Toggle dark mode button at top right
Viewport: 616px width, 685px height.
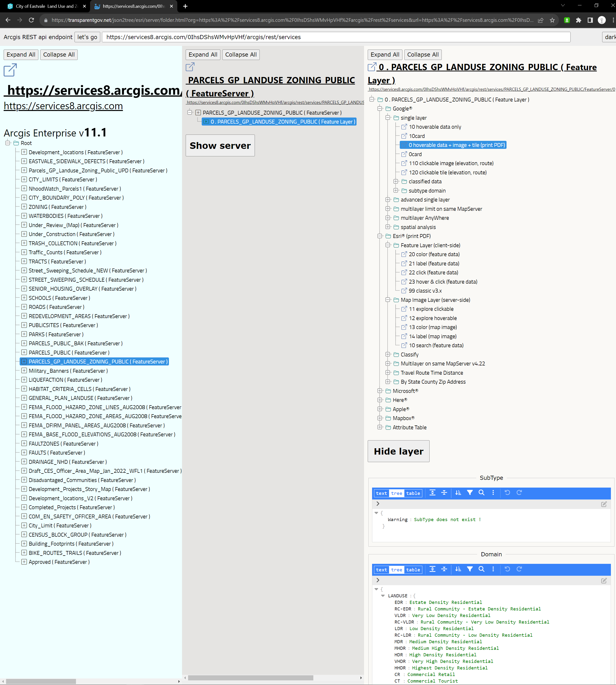[x=609, y=37]
